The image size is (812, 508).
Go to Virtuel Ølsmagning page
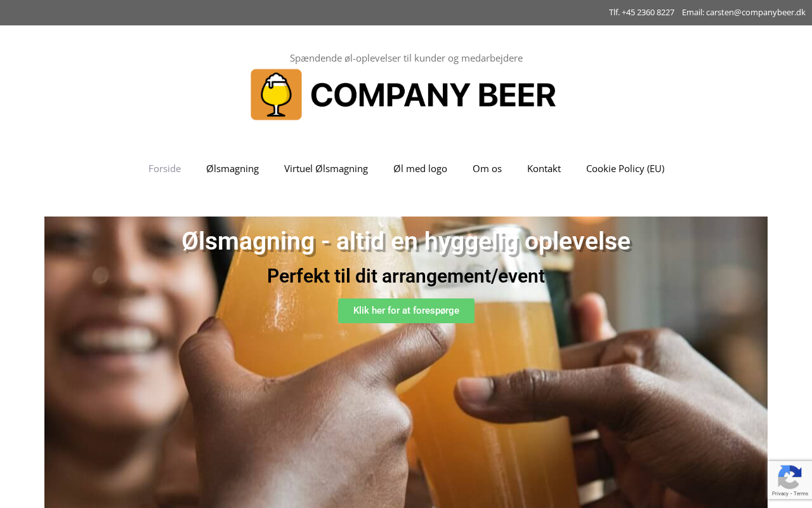(x=326, y=168)
